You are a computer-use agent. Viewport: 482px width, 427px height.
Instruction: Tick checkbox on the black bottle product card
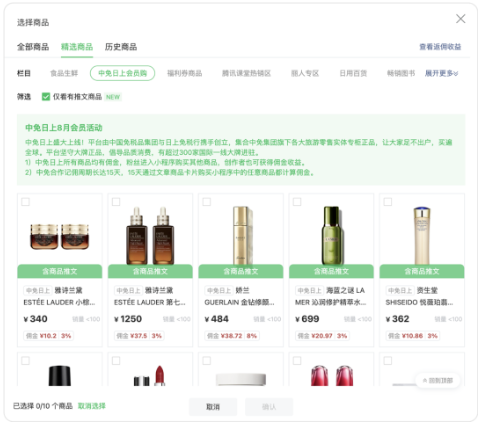[x=25, y=361]
